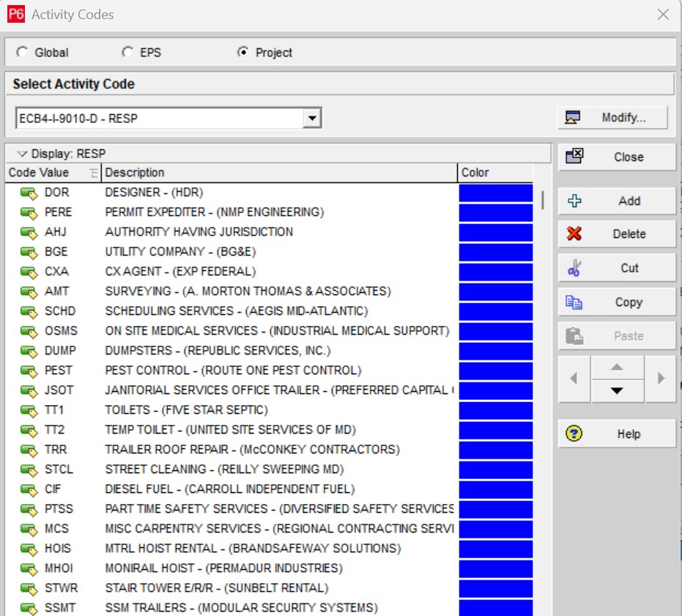682x616 pixels.
Task: Sort by the Code Value column header
Action: pos(44,173)
